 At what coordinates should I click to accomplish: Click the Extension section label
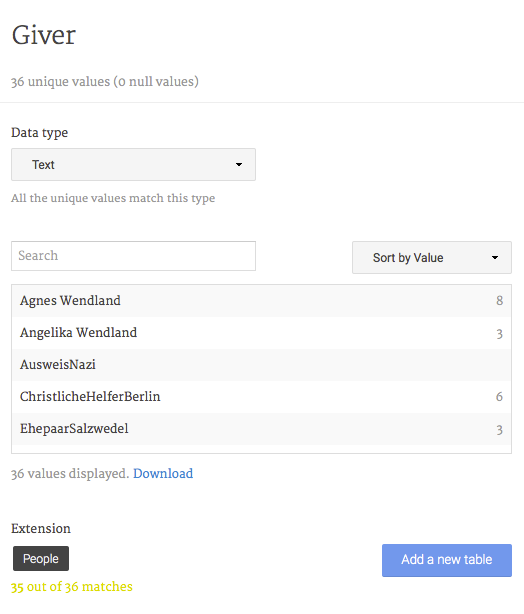click(x=41, y=528)
